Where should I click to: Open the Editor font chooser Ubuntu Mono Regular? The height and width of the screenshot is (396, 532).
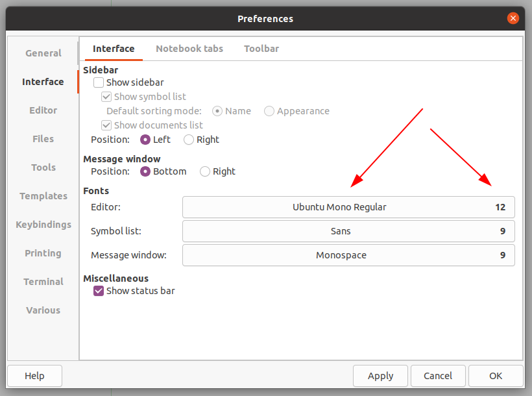pos(348,207)
